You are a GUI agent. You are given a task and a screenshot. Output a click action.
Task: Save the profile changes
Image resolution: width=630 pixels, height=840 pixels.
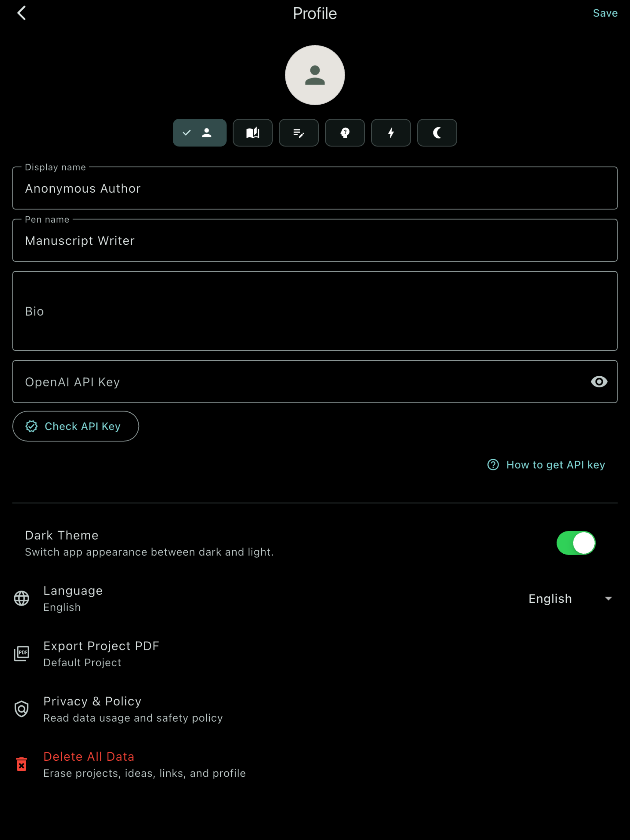tap(605, 13)
